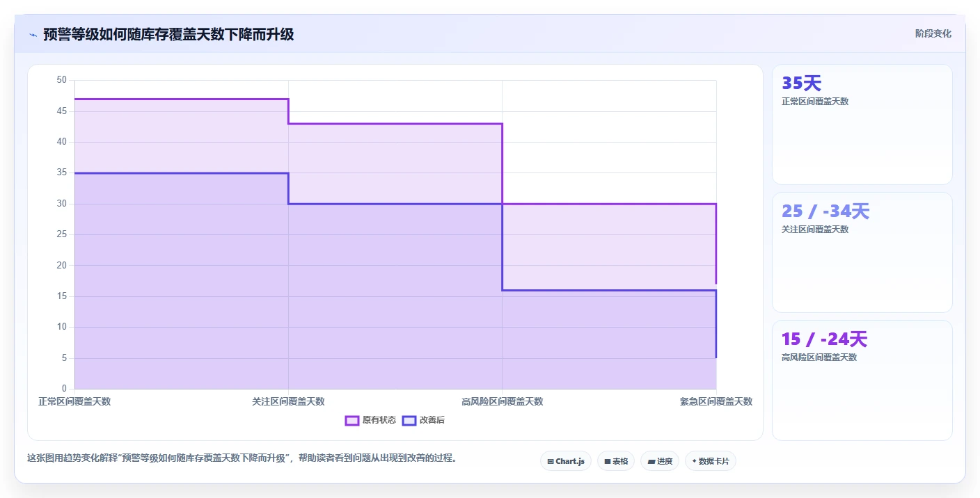This screenshot has height=498, width=980.
Task: Click the y-axis value 50
Action: point(61,80)
